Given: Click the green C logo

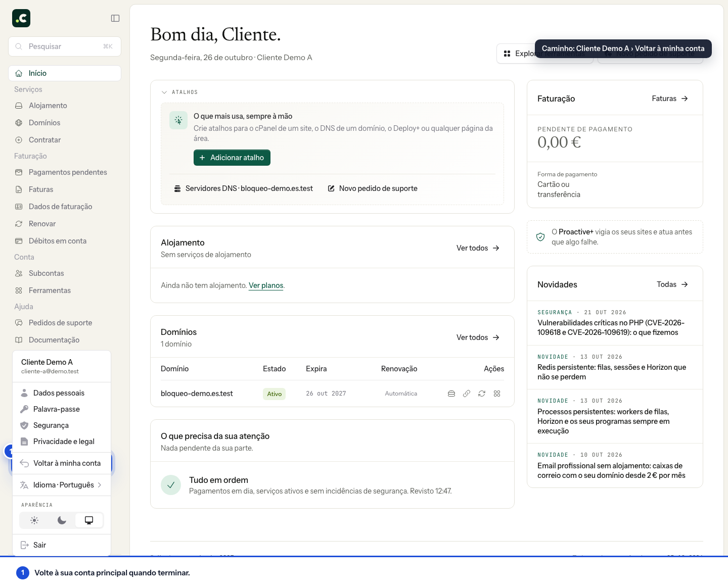Looking at the screenshot, I should pos(21,18).
